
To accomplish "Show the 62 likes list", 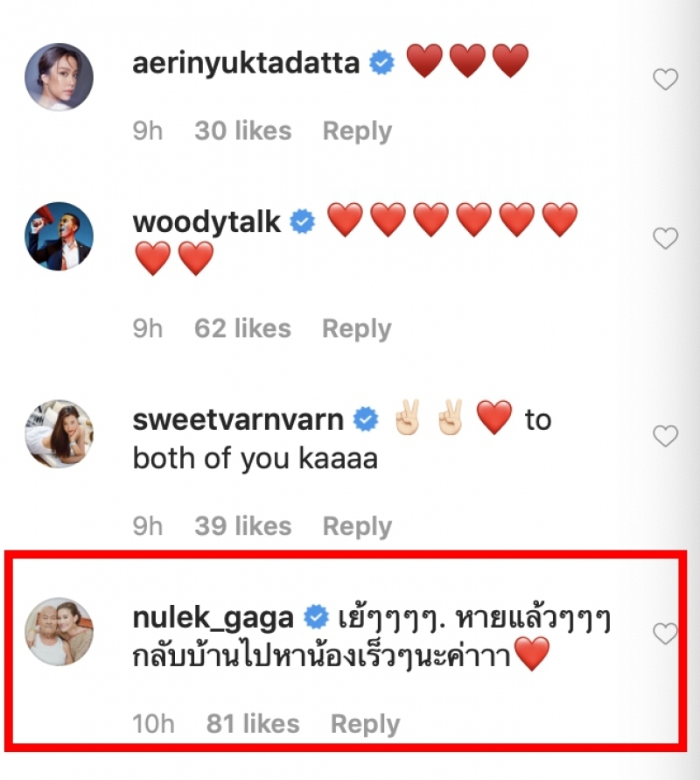I will click(242, 329).
